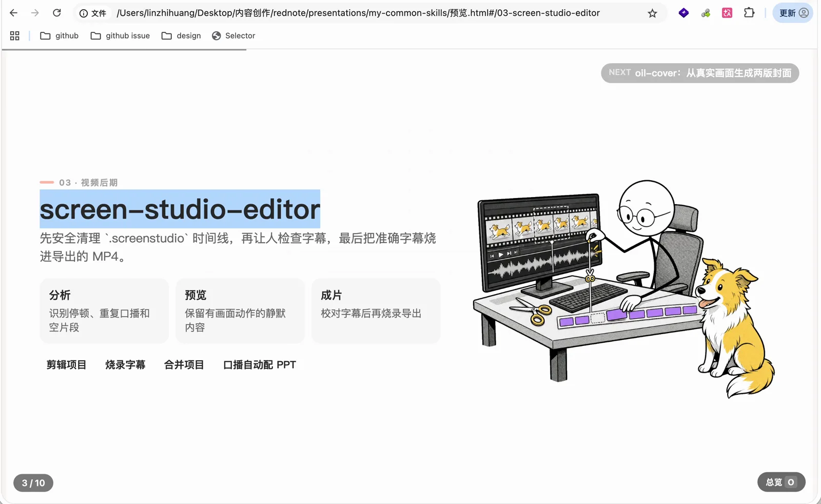The width and height of the screenshot is (821, 504).
Task: Select the 口播自动配 PPT tag
Action: 260,365
